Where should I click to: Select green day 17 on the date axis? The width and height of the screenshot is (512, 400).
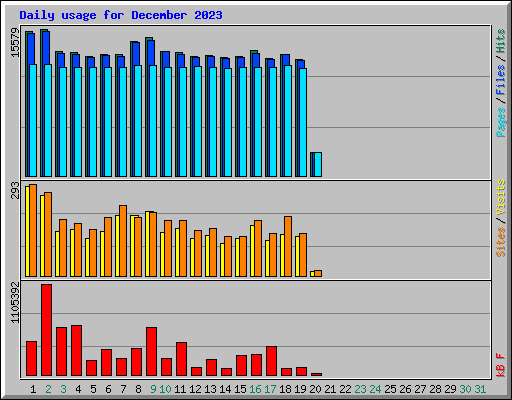coord(270,389)
